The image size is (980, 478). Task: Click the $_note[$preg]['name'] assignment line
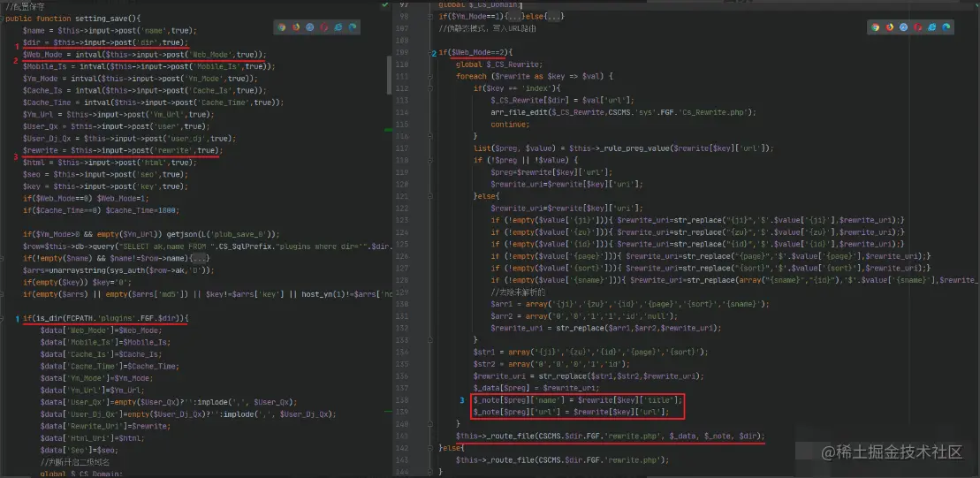pos(578,400)
